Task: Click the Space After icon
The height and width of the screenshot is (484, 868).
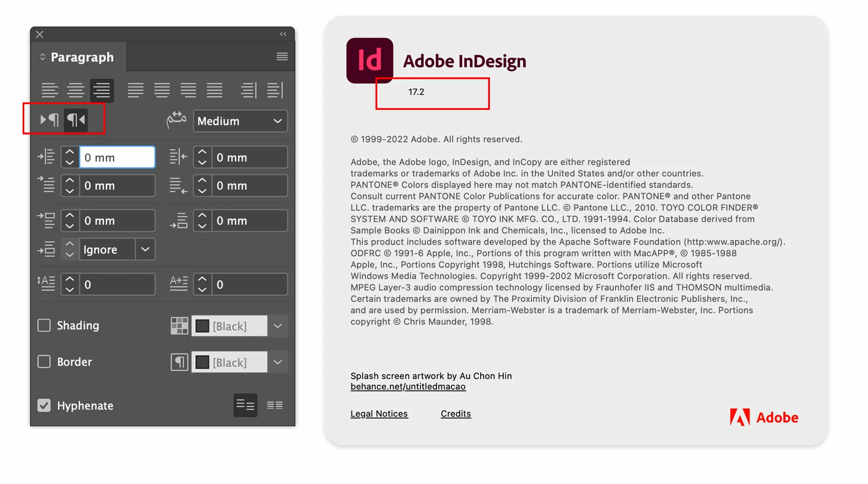Action: coord(179,220)
